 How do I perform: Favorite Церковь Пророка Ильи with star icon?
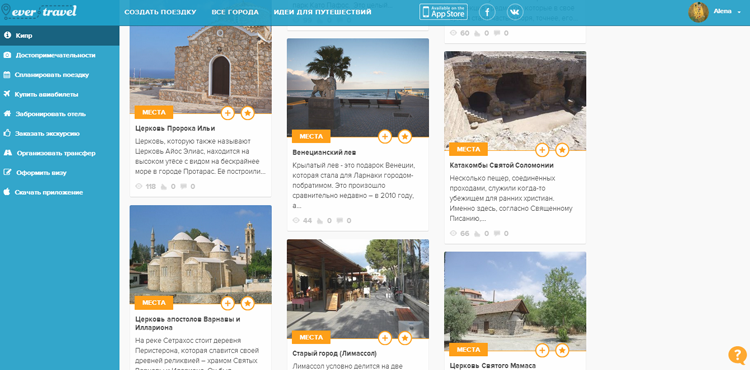tap(247, 113)
